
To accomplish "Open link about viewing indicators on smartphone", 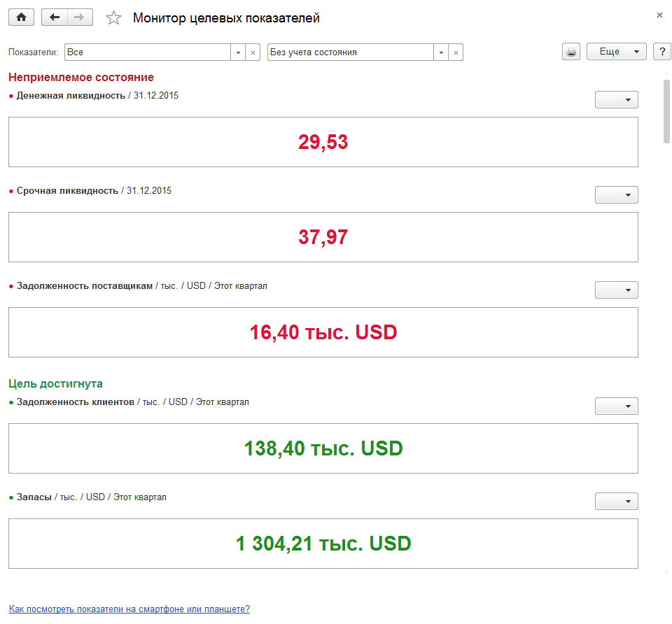I will point(129,609).
